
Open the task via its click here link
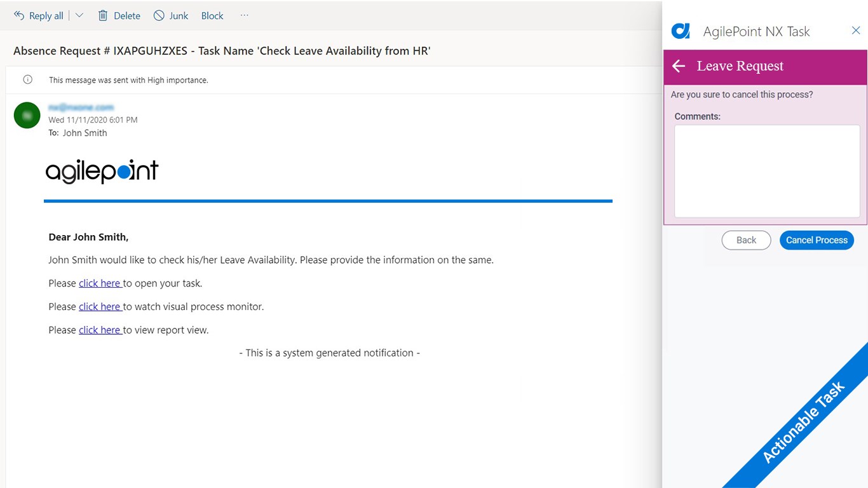(x=100, y=283)
